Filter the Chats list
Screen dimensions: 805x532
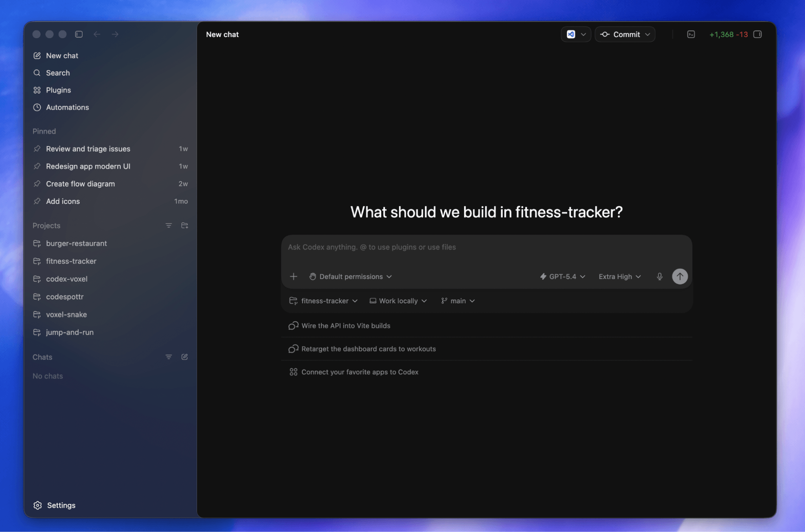tap(169, 357)
